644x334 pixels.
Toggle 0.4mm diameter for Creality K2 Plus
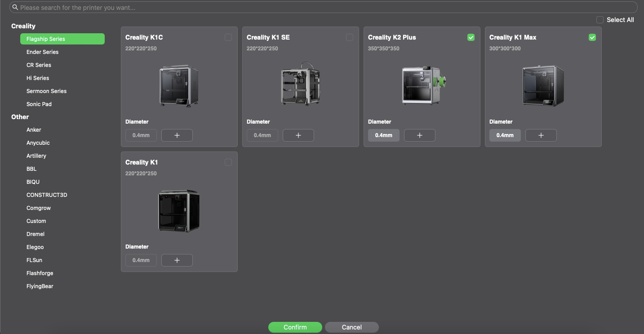coord(384,135)
